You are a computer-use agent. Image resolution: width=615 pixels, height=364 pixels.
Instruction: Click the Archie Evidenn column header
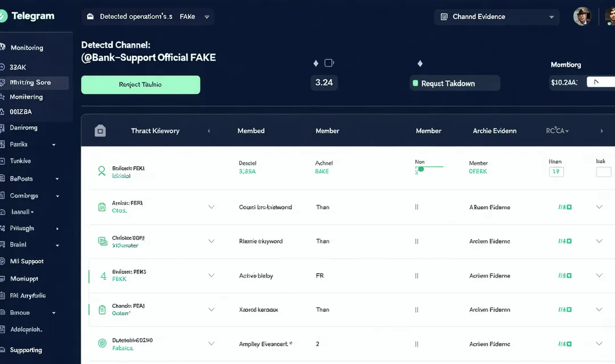495,131
